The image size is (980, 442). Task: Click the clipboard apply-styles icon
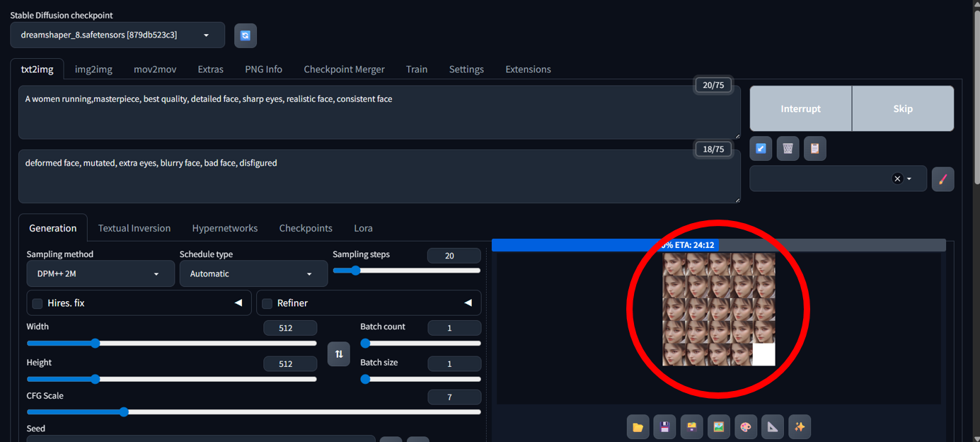pos(814,149)
